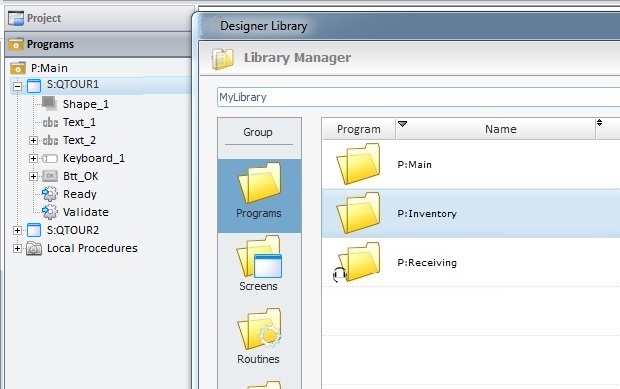Expand the S:QTOUR2 screen node

[17, 230]
